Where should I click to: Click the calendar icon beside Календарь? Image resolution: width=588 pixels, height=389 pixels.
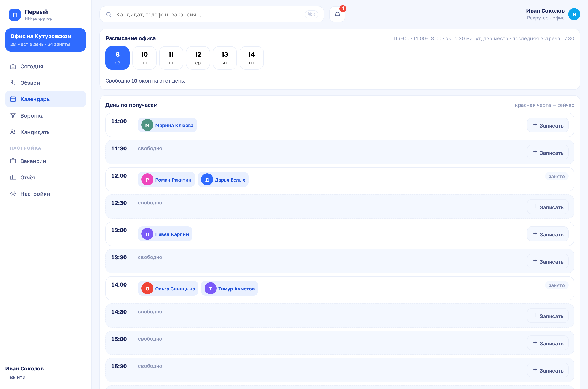[13, 99]
